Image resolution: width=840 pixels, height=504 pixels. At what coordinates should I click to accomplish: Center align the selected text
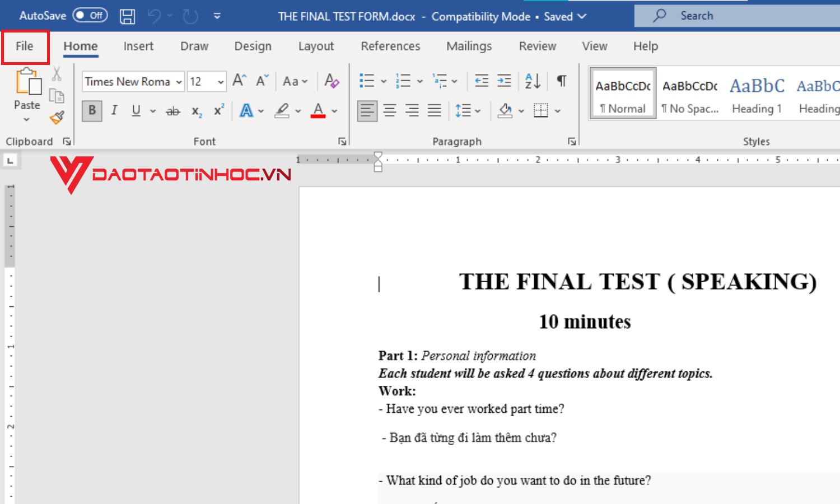point(390,110)
